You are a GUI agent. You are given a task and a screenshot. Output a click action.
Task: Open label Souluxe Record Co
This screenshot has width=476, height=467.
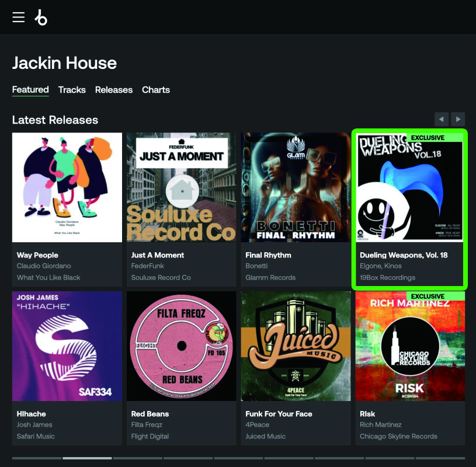[x=161, y=277]
